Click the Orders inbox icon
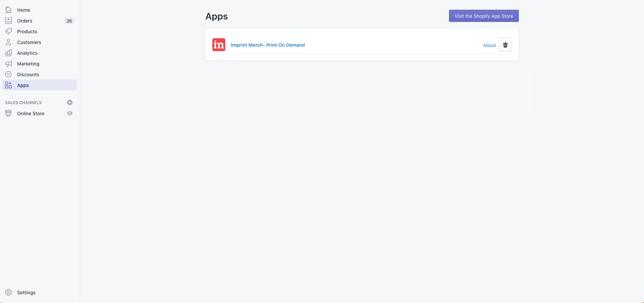Screen dimensions: 644x303 pyautogui.click(x=8, y=20)
